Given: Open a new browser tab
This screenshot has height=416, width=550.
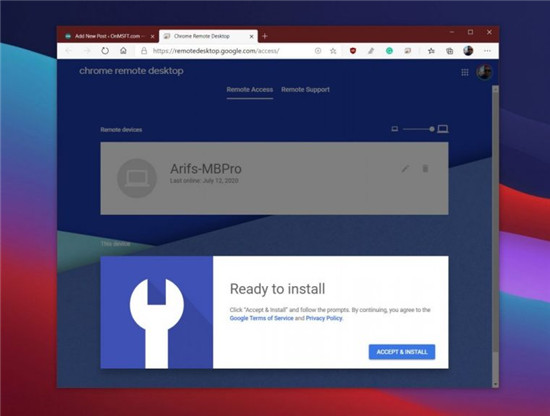Looking at the screenshot, I should (x=265, y=36).
